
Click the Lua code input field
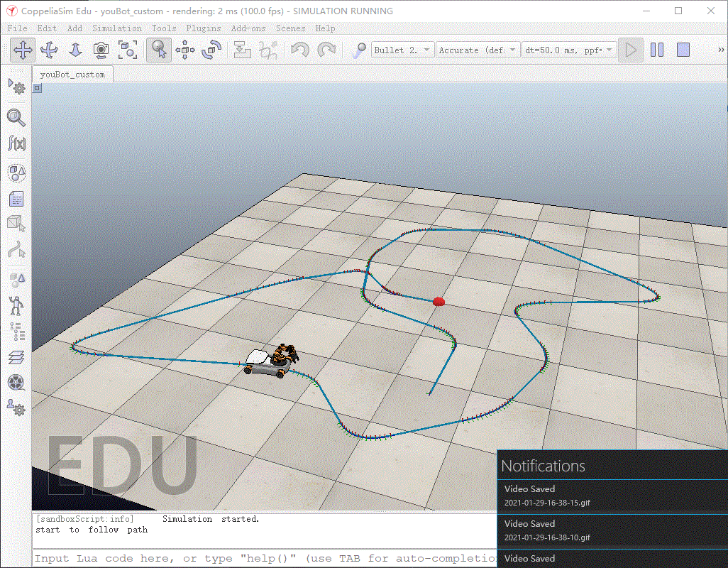(265, 558)
